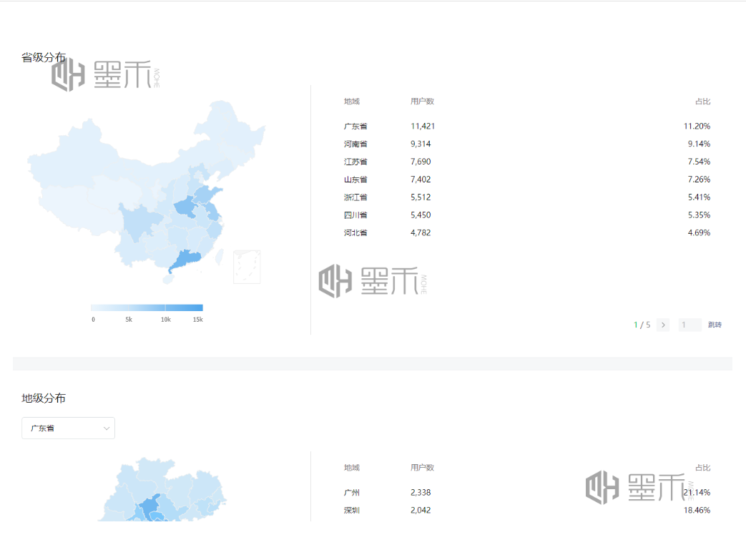
Task: Click the 5,450 user count value
Action: click(421, 215)
